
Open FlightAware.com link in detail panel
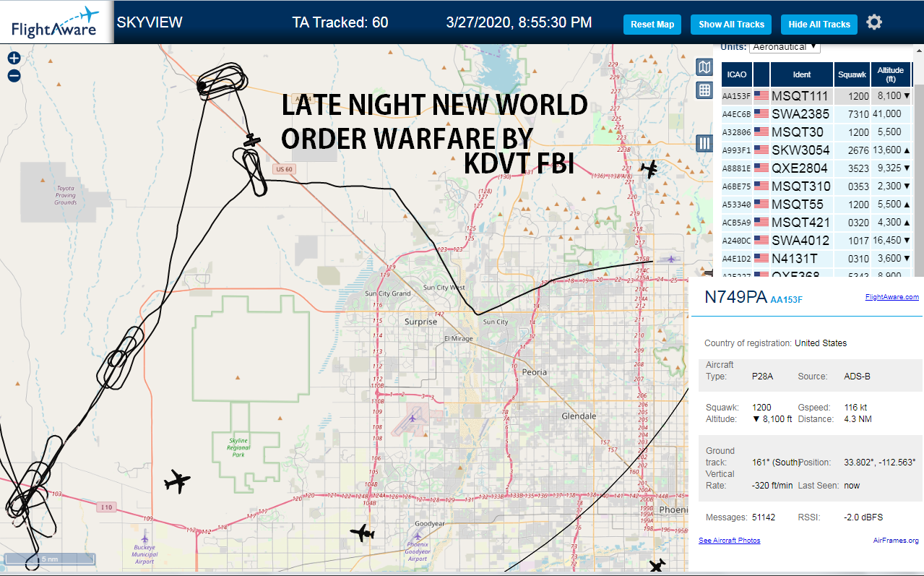891,297
